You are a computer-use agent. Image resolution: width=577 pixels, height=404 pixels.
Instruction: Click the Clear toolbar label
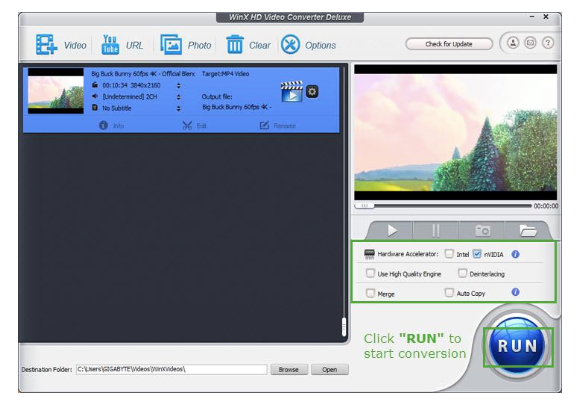click(x=259, y=45)
